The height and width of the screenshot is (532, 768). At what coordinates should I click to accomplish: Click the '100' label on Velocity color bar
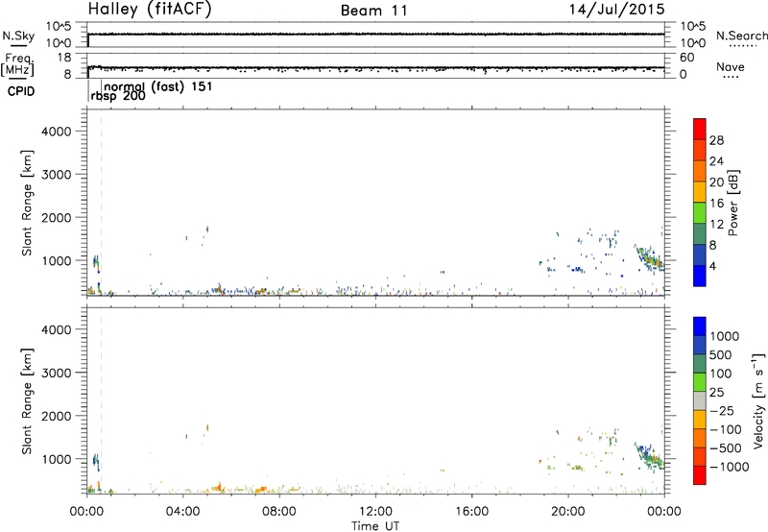pyautogui.click(x=721, y=374)
